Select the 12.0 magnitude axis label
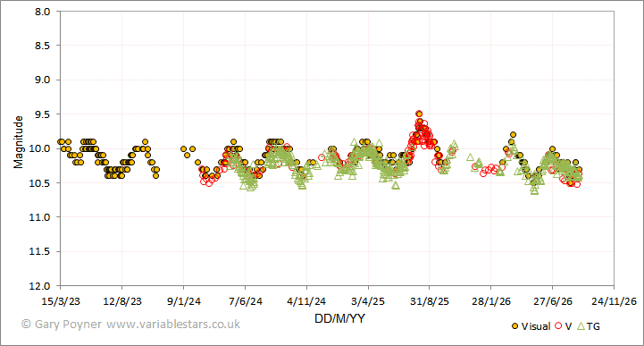The width and height of the screenshot is (644, 346). (40, 285)
